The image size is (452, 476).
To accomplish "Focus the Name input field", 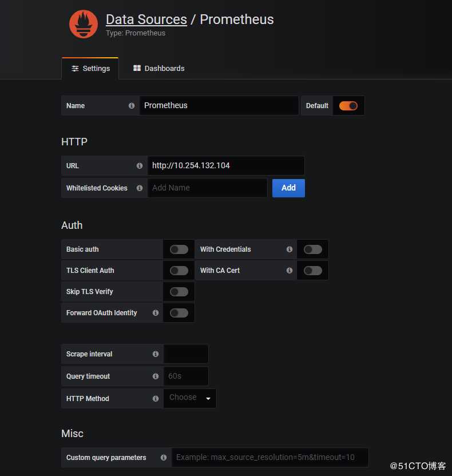I will pos(219,105).
